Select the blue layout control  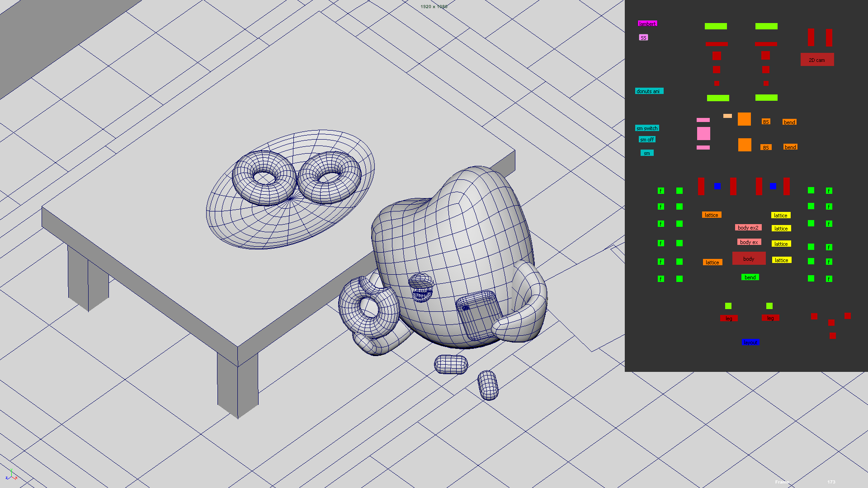(x=750, y=343)
